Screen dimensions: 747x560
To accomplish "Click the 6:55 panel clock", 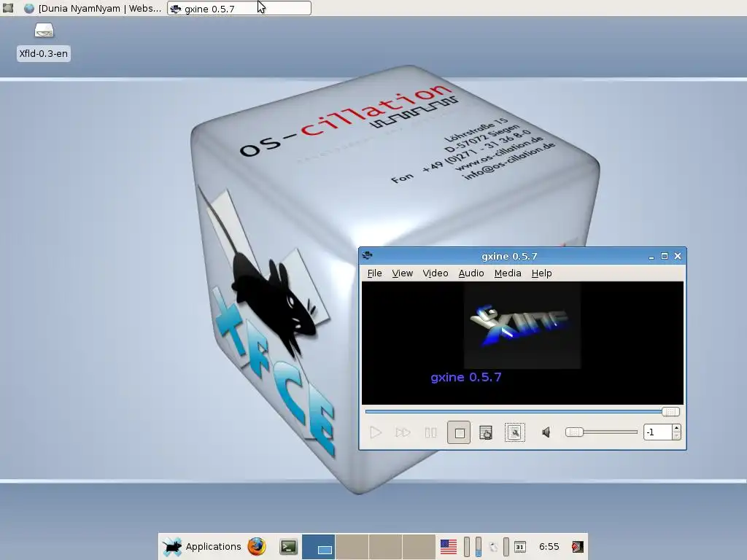I will coord(549,547).
